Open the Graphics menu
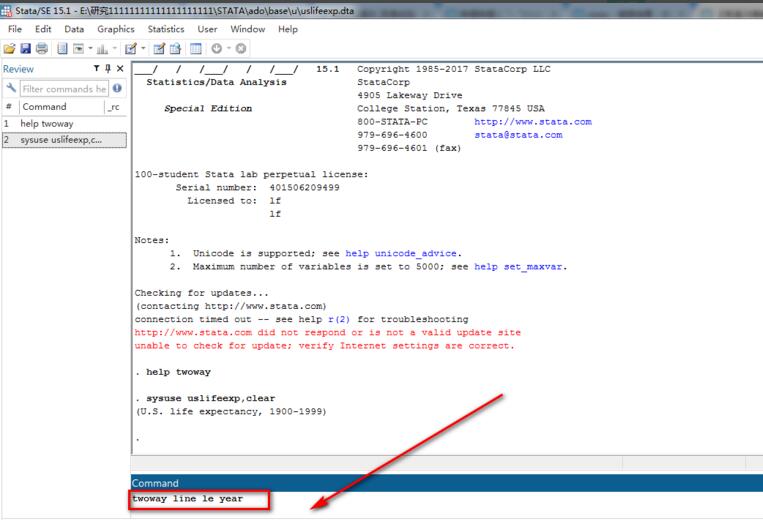The width and height of the screenshot is (763, 523). (116, 29)
